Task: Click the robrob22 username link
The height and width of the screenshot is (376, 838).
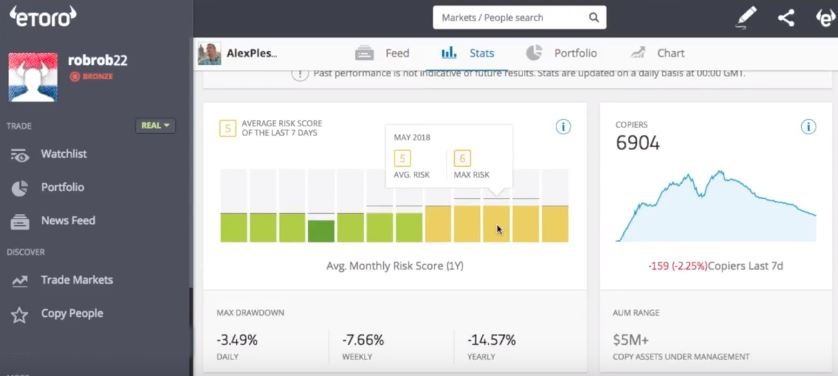Action: (x=98, y=60)
